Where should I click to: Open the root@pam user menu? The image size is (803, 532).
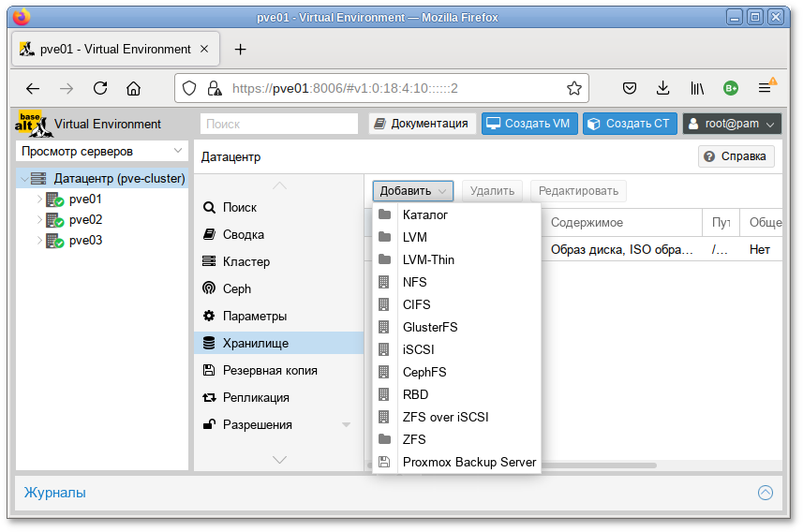[732, 124]
